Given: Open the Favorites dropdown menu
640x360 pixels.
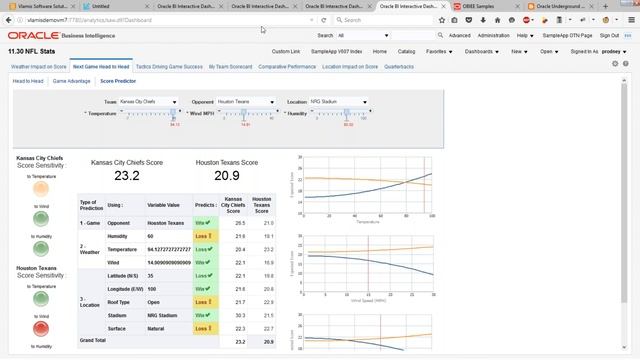Looking at the screenshot, I should [439, 51].
